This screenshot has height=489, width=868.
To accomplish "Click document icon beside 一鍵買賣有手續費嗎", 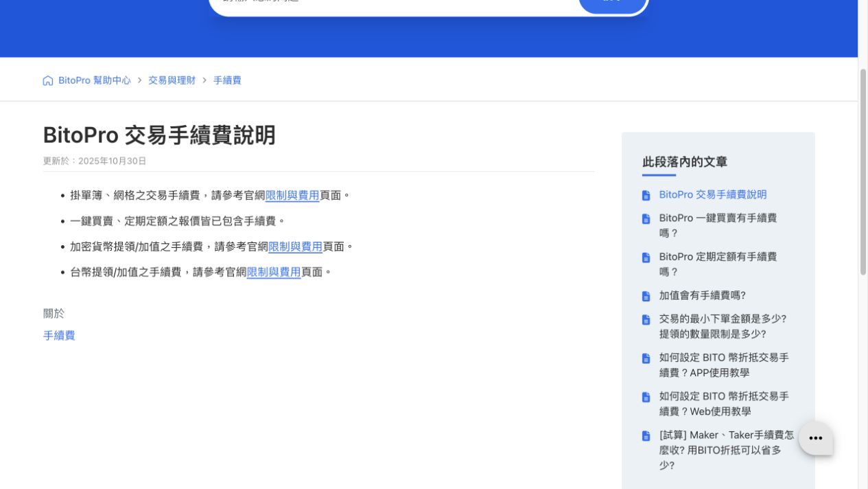I will (646, 218).
